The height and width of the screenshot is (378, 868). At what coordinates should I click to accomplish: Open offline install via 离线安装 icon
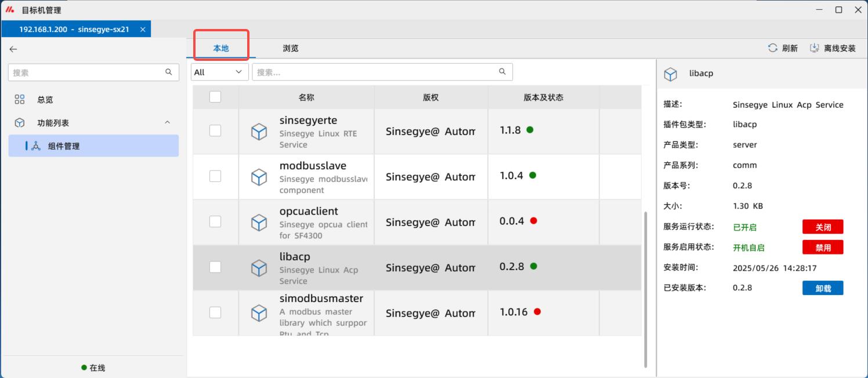815,48
